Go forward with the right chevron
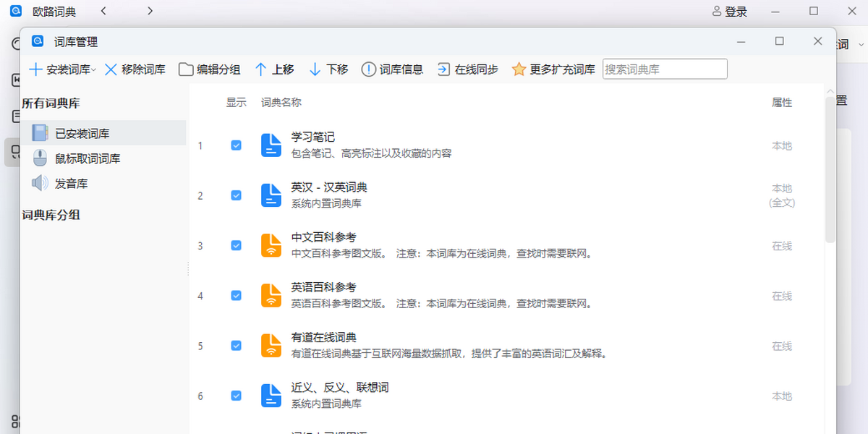This screenshot has width=868, height=434. (x=150, y=11)
